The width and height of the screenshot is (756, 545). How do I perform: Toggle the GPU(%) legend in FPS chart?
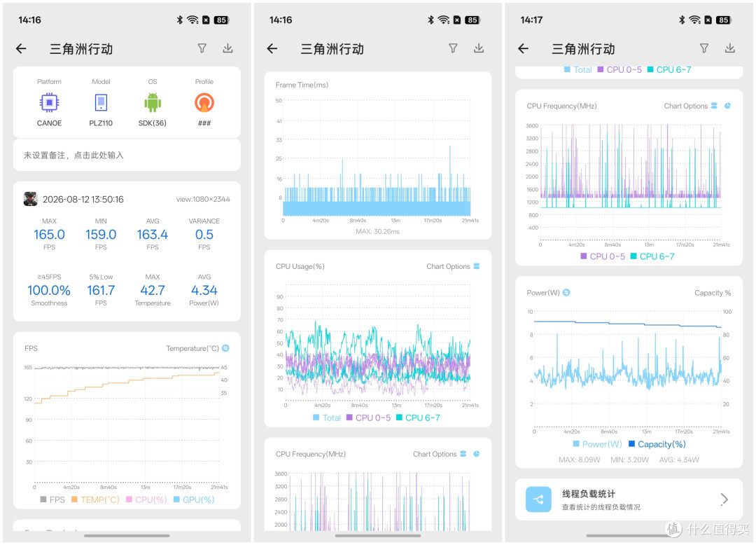click(x=194, y=499)
